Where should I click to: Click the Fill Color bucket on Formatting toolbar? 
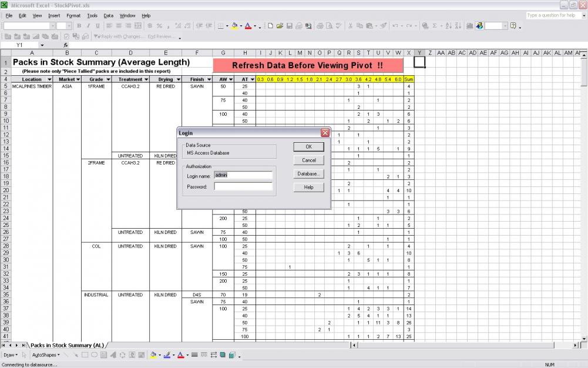point(234,25)
